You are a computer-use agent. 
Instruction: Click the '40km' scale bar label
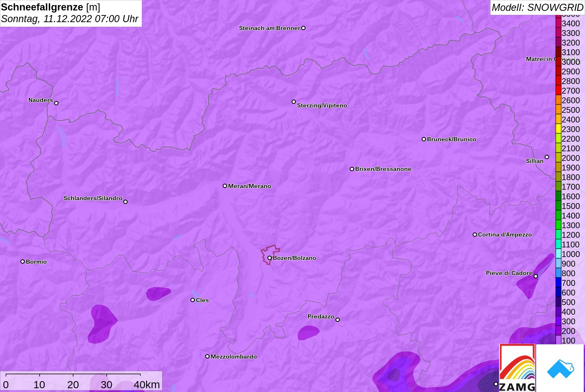(147, 384)
